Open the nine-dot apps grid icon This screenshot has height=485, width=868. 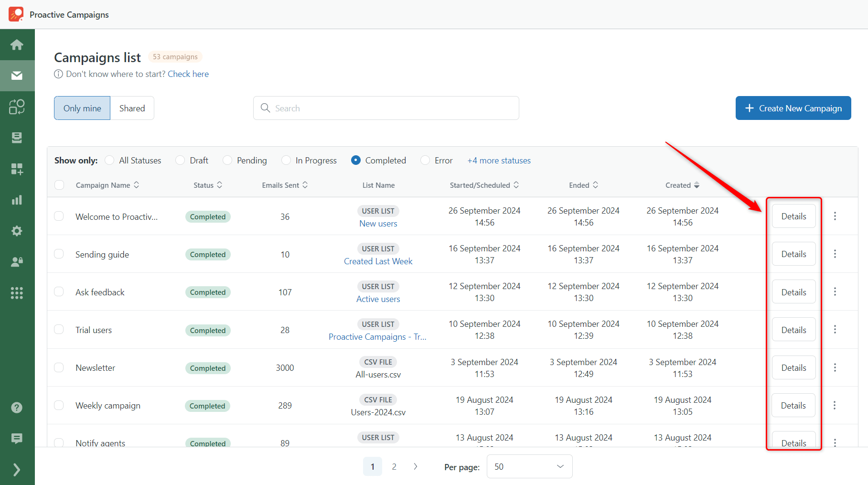[x=17, y=293]
